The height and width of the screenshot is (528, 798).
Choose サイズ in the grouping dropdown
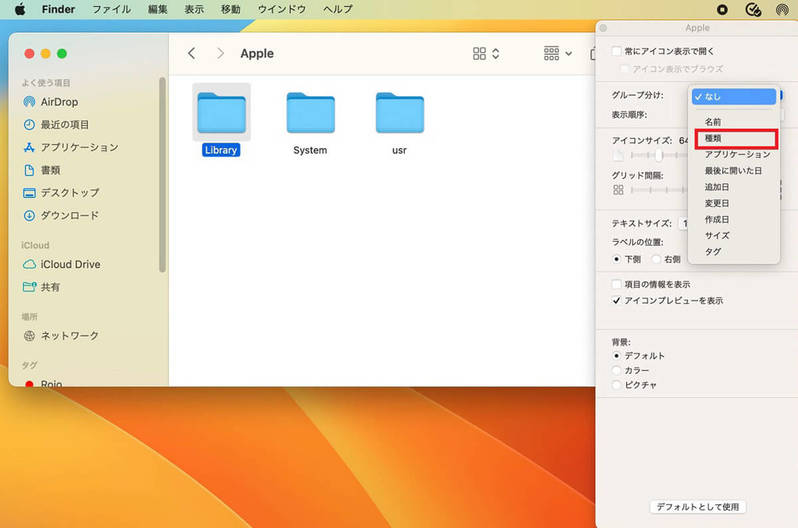pos(734,235)
